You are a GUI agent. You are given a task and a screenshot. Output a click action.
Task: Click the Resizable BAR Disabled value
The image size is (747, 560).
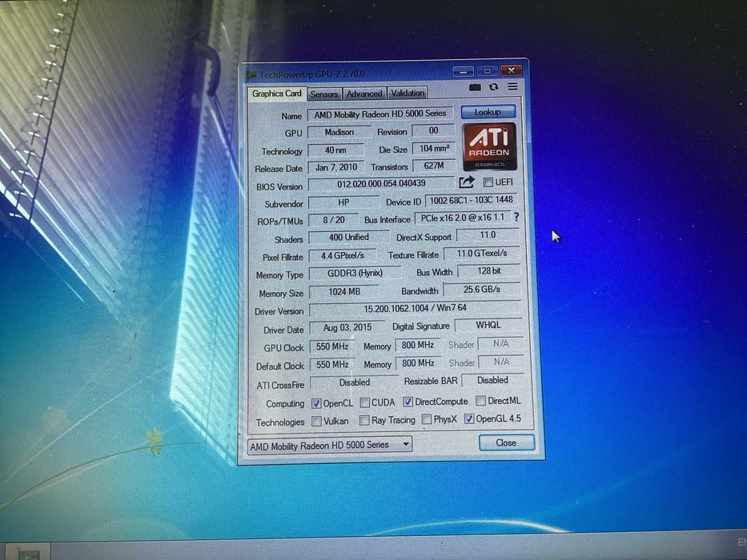(492, 380)
